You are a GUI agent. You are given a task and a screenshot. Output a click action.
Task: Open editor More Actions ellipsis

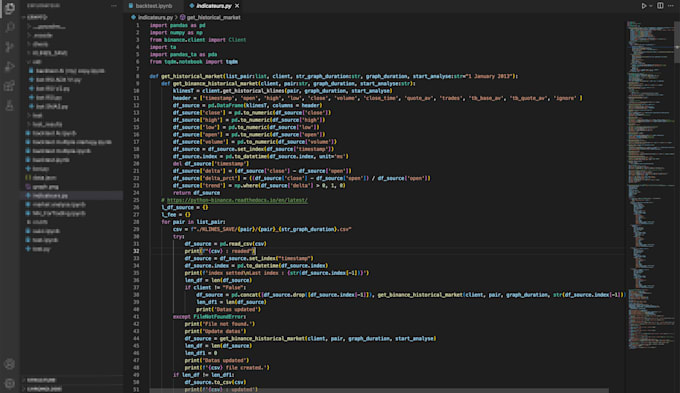coord(671,6)
